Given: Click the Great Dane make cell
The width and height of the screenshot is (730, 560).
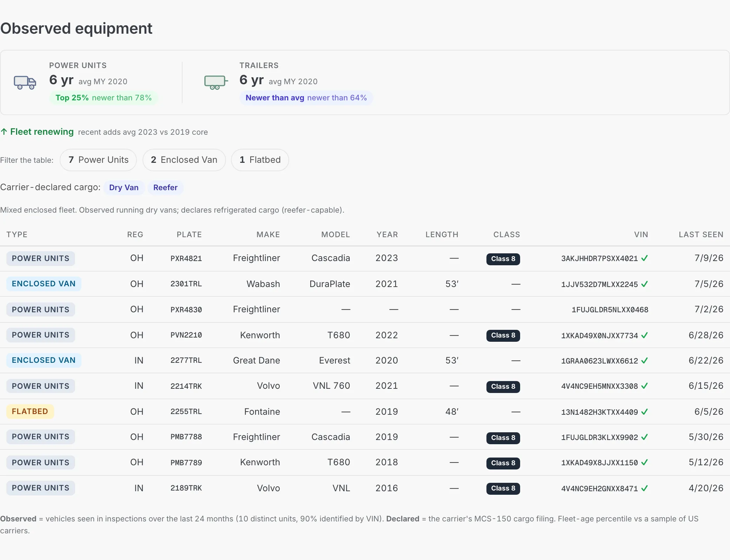Looking at the screenshot, I should 257,360.
